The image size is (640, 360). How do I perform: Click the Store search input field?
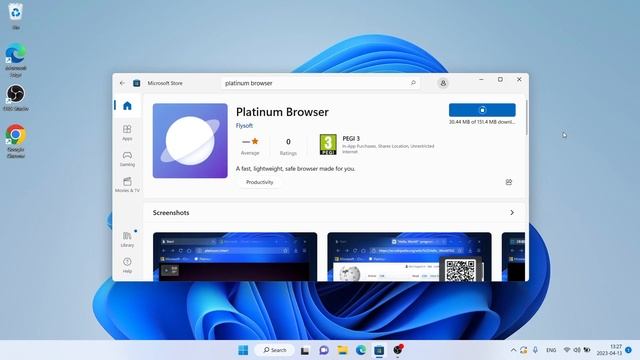pyautogui.click(x=320, y=83)
